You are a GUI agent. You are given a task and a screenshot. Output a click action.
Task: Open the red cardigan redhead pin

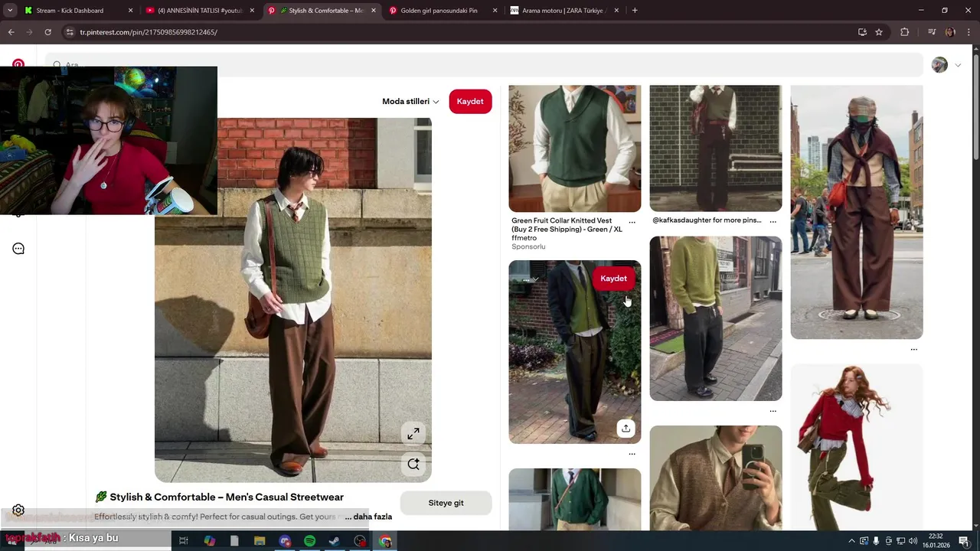pos(857,447)
